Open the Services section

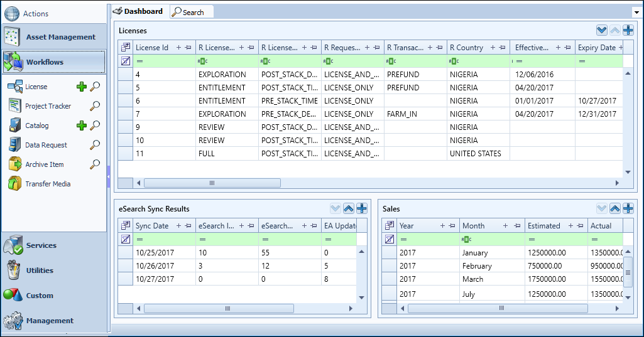54,245
